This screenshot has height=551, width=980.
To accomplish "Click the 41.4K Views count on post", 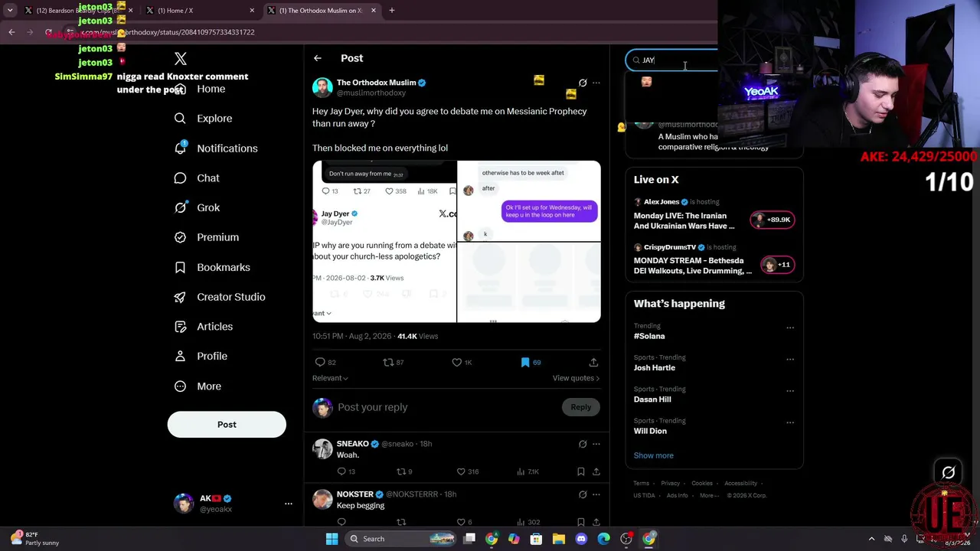I will [417, 336].
